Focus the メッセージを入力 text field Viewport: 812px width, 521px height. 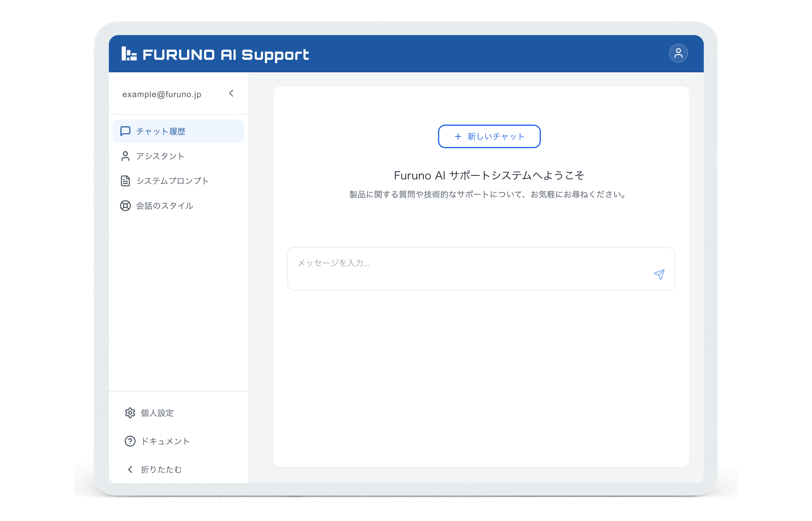481,269
